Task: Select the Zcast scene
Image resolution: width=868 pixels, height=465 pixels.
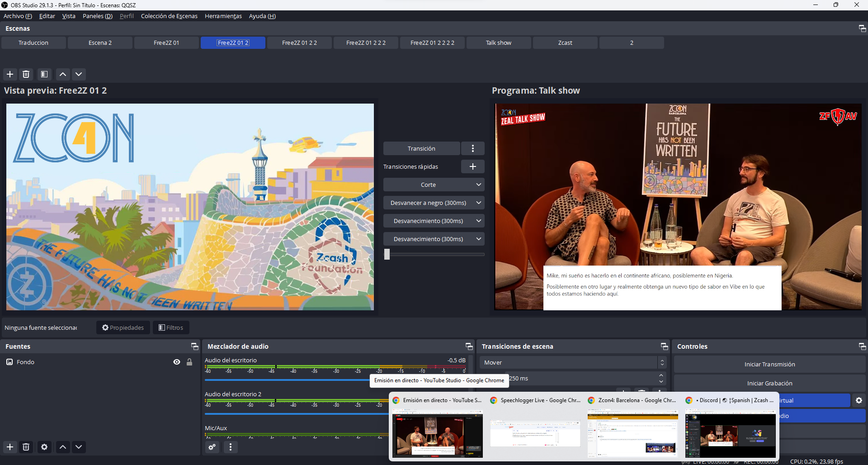Action: [565, 43]
